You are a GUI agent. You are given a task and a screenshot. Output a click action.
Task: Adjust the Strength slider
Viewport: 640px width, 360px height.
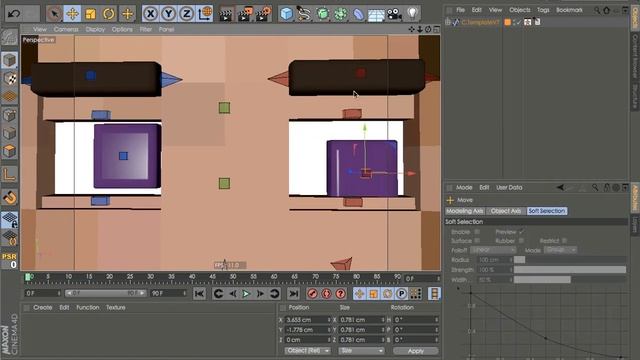point(570,269)
